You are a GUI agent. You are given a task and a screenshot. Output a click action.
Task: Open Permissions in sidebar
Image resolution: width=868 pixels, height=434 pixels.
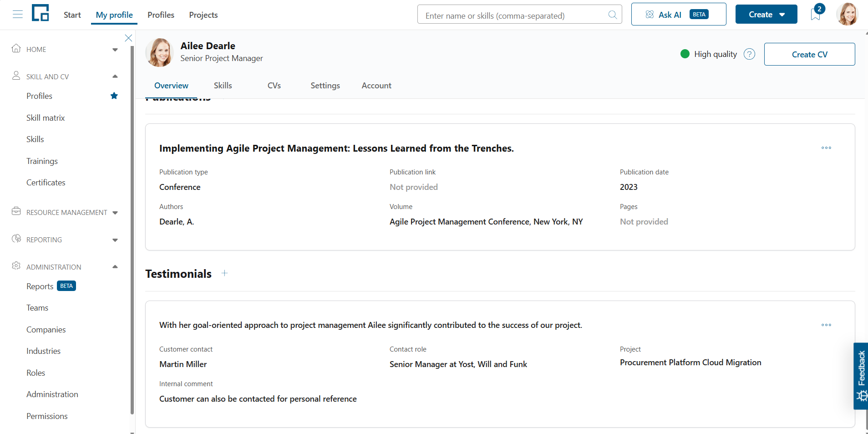click(x=47, y=416)
